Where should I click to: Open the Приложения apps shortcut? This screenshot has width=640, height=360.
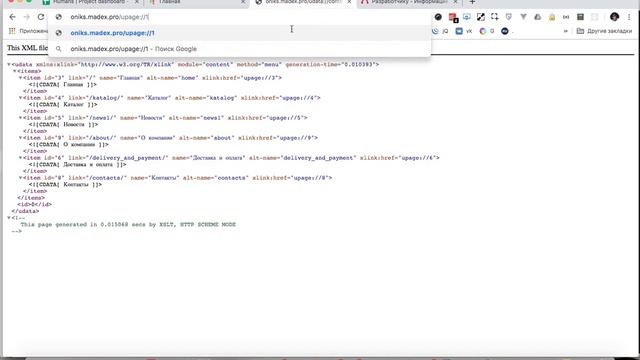[29, 31]
